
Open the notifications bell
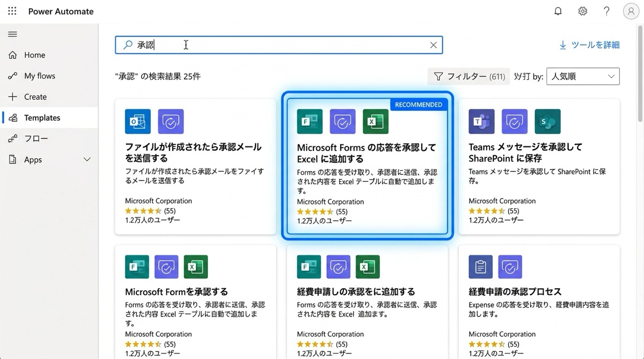pos(558,11)
